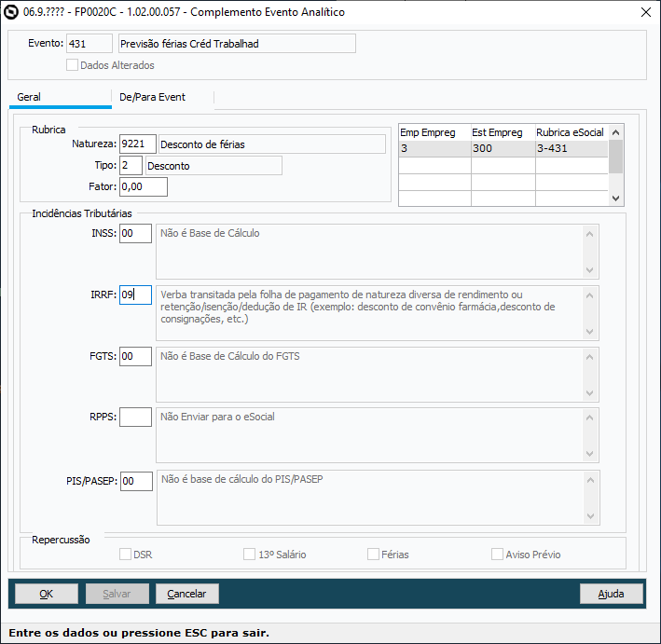Click the event description field Previsão férias
The width and height of the screenshot is (661, 644).
(237, 44)
